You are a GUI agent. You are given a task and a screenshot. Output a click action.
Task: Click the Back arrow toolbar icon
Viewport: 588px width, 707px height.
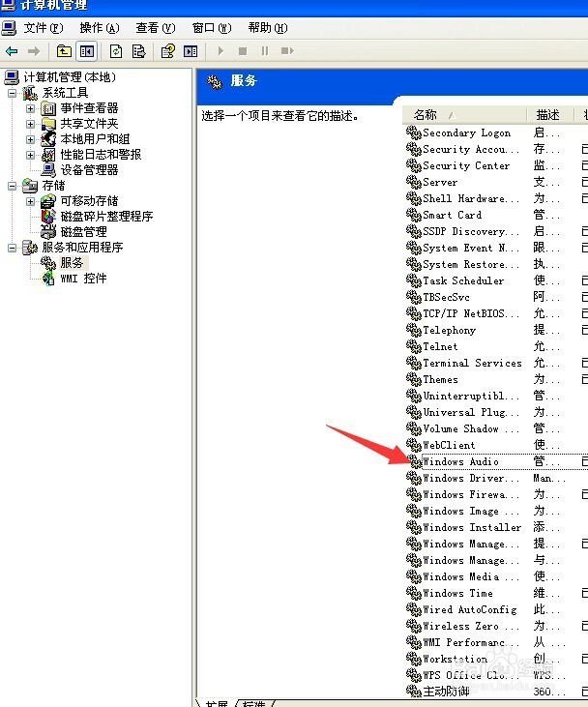coord(12,51)
